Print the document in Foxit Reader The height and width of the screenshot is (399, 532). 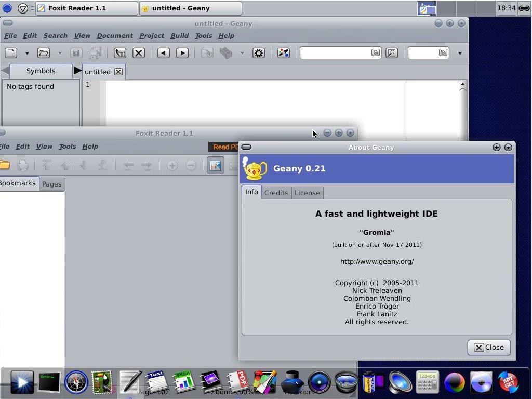tap(22, 166)
